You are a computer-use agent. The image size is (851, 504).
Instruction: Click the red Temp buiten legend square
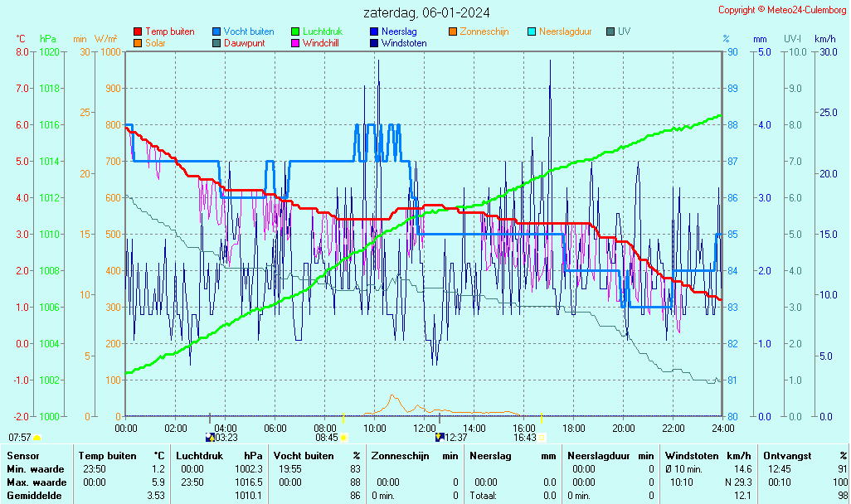[138, 31]
